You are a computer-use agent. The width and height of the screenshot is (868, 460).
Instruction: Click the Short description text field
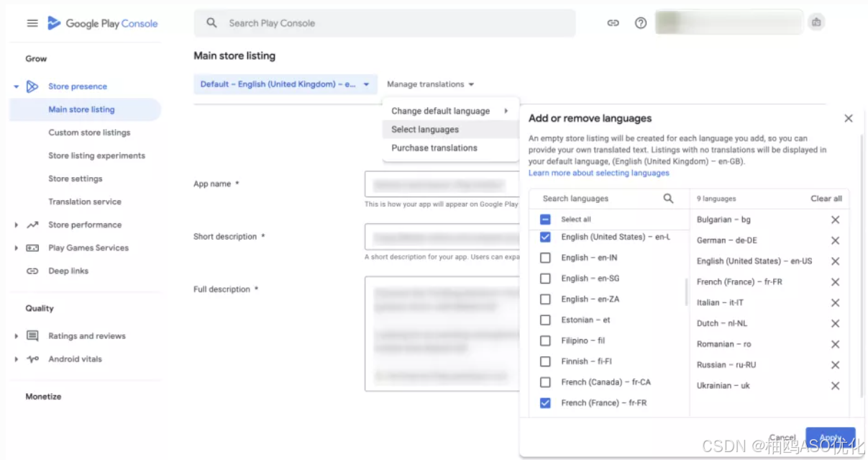442,237
